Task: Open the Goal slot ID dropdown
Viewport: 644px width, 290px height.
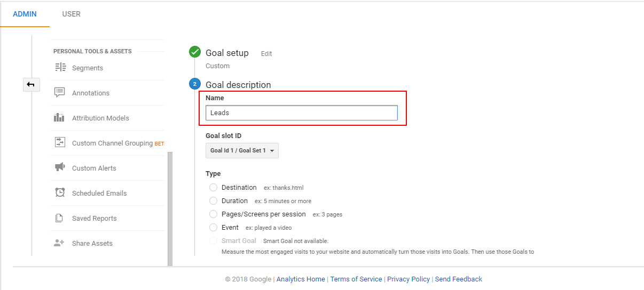Action: point(242,150)
